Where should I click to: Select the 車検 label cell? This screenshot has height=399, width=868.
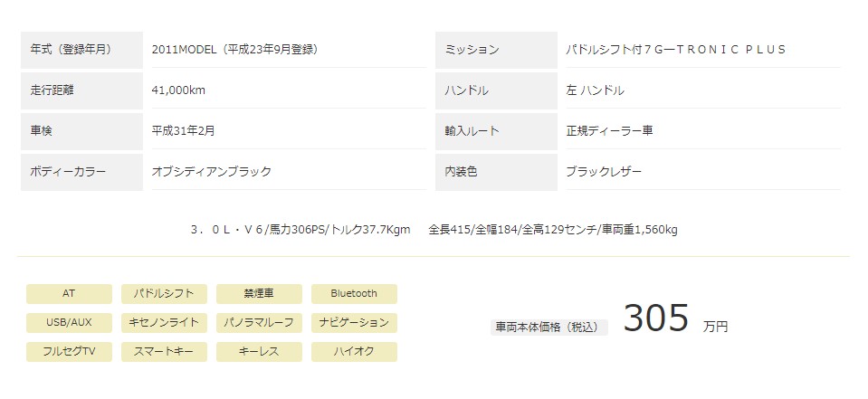tap(82, 131)
